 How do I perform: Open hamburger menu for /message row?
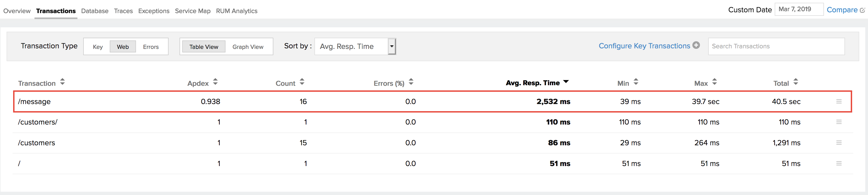(x=839, y=102)
